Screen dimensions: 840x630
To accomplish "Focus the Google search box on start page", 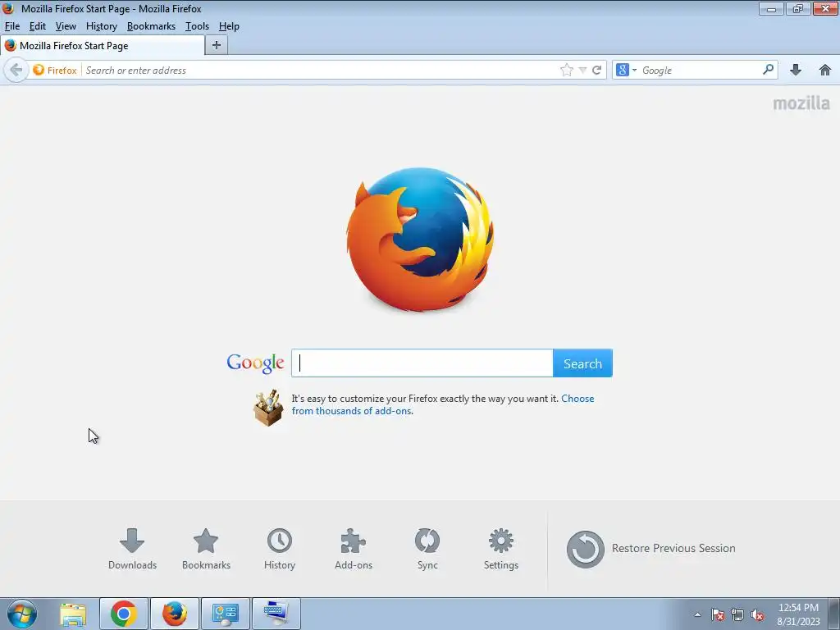I will (x=422, y=363).
